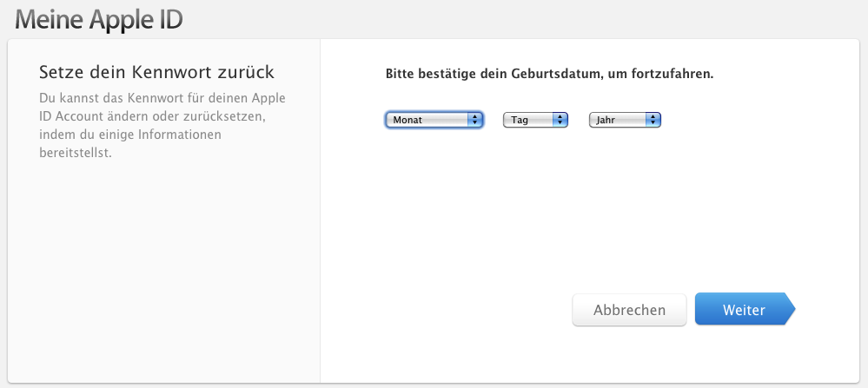Open the Monat dropdown
This screenshot has width=868, height=388.
(434, 120)
